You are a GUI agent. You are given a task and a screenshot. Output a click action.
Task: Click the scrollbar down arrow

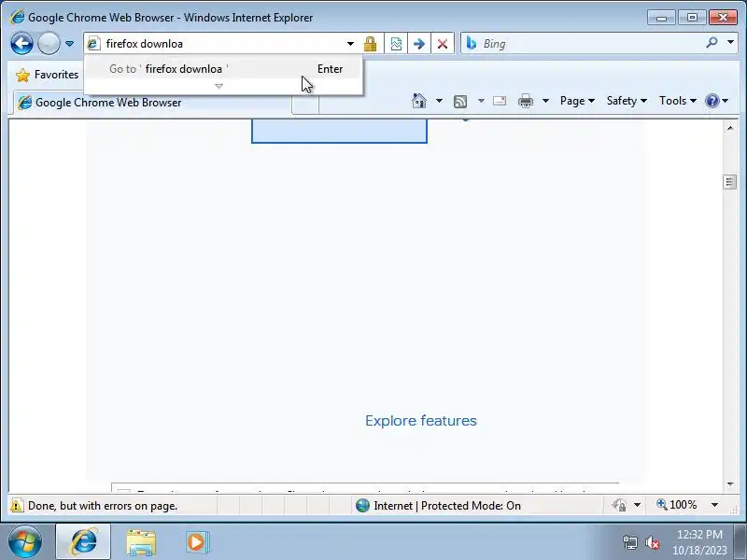coord(730,484)
